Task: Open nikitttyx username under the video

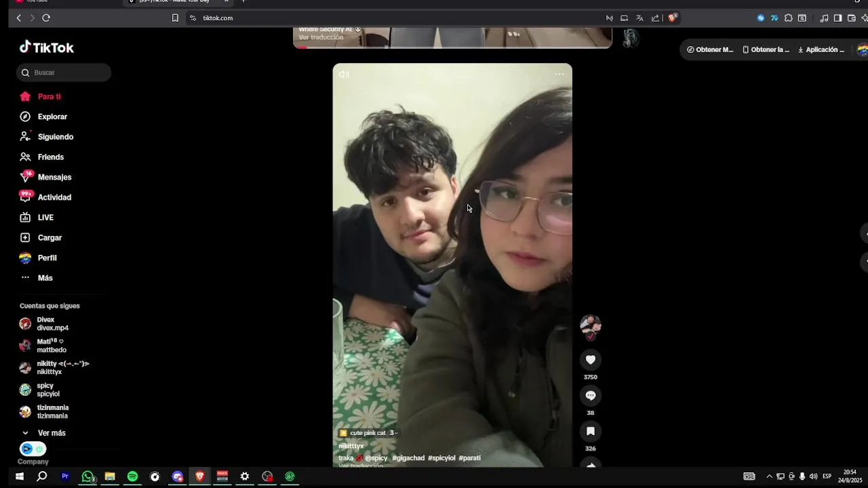Action: [x=351, y=446]
